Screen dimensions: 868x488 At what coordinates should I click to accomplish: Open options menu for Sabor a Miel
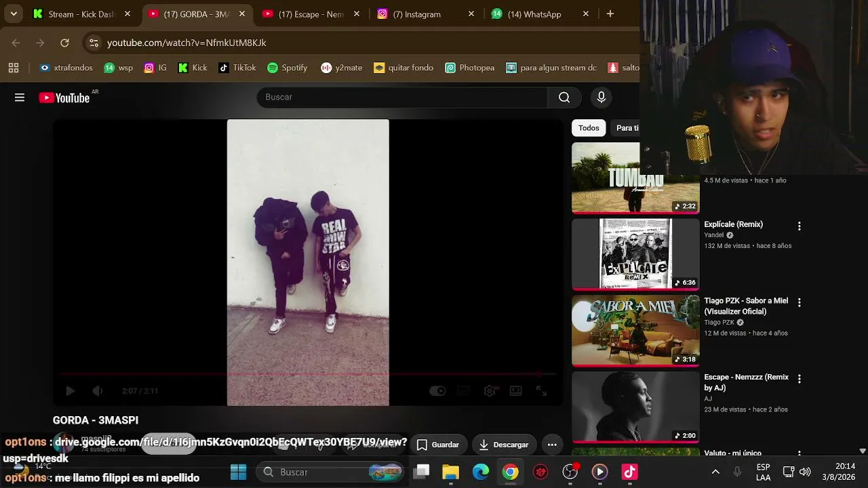point(799,303)
